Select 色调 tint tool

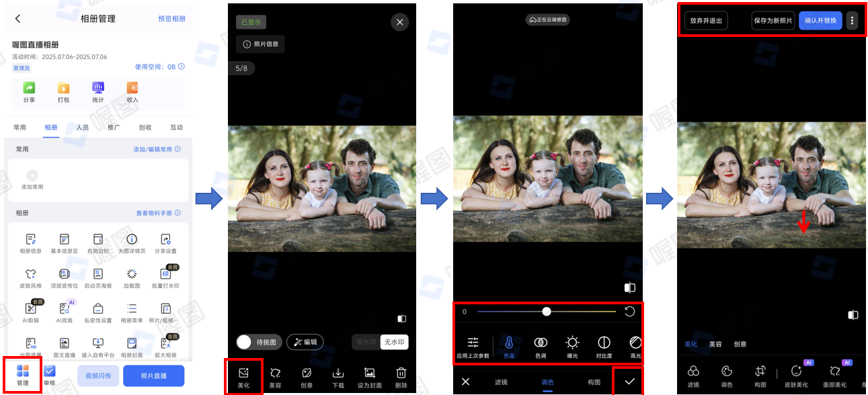pyautogui.click(x=541, y=343)
